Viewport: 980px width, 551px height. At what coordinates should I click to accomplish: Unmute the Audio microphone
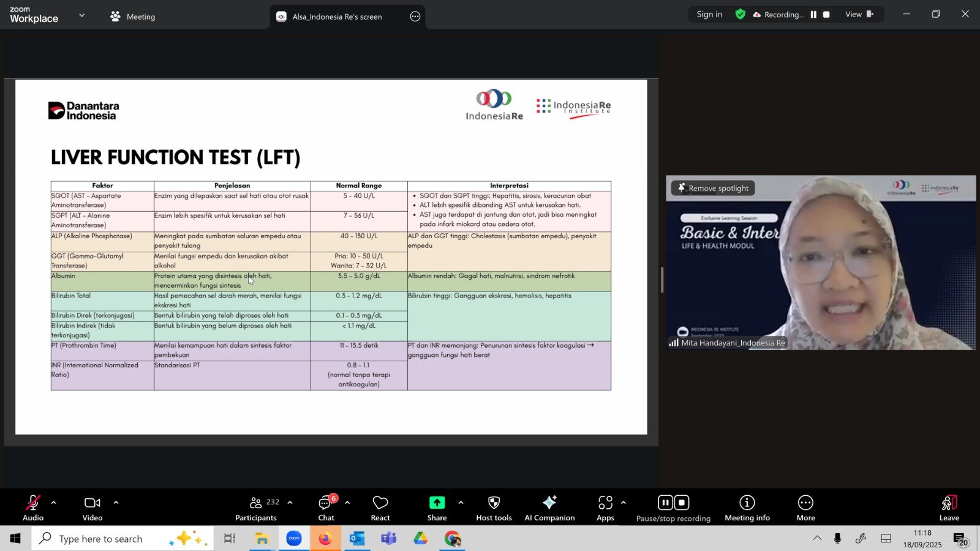[33, 508]
